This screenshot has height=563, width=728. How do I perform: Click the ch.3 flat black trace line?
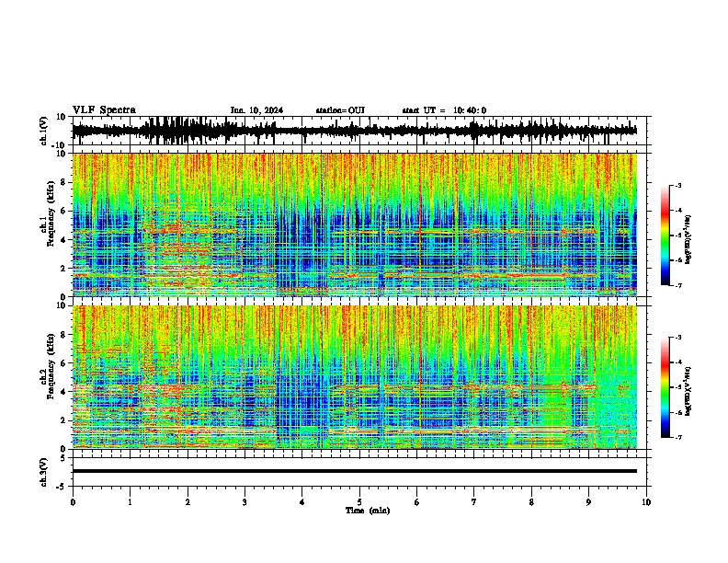[355, 471]
